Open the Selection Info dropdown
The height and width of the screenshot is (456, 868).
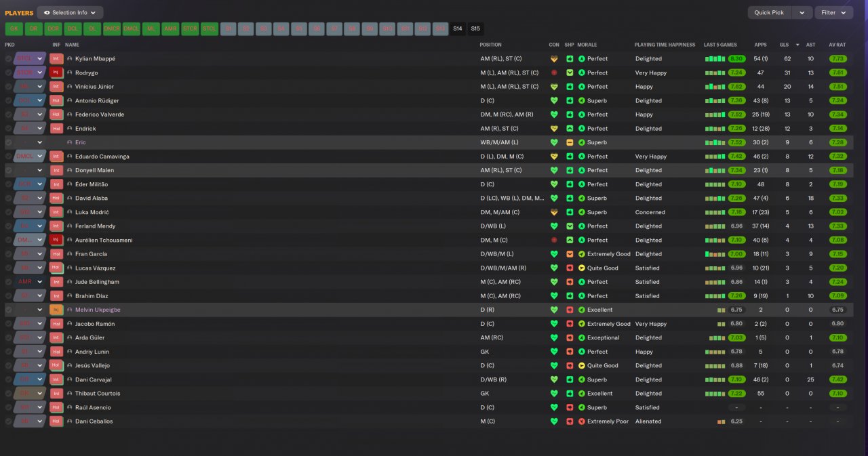(70, 12)
